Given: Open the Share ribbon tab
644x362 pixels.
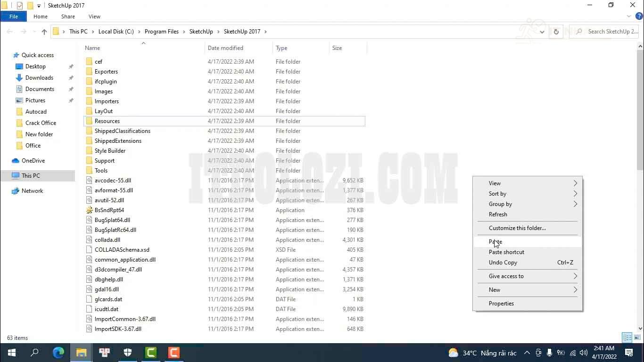Looking at the screenshot, I should [x=68, y=16].
